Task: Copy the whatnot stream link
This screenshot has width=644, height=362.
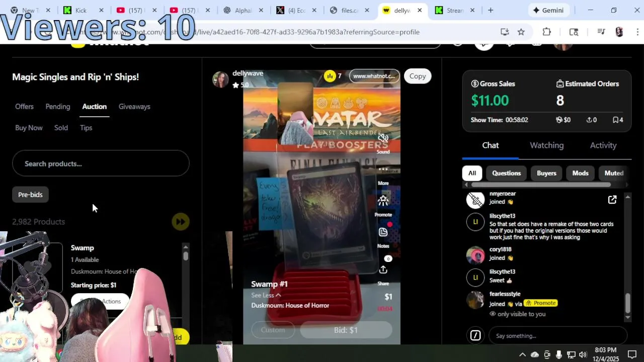Action: click(417, 76)
